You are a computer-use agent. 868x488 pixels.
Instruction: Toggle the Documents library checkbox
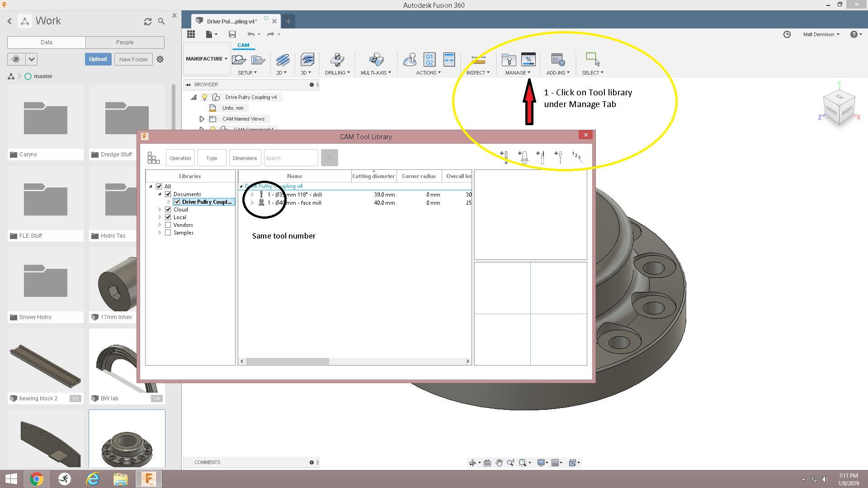pos(168,194)
